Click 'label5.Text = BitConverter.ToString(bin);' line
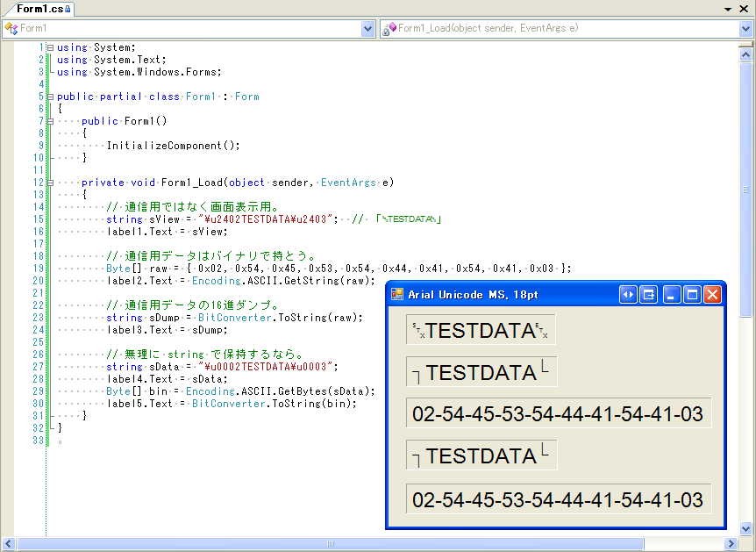The height and width of the screenshot is (552, 756). [232, 404]
